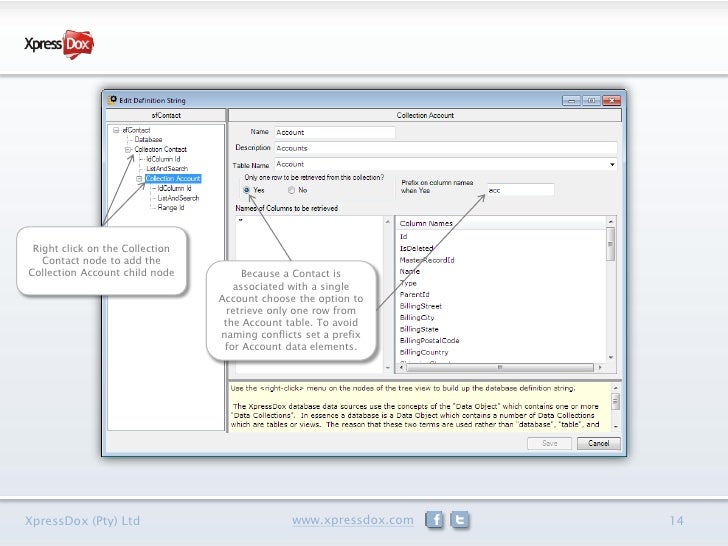
Task: Select IdColumn Id under Collection Account
Action: coord(174,188)
